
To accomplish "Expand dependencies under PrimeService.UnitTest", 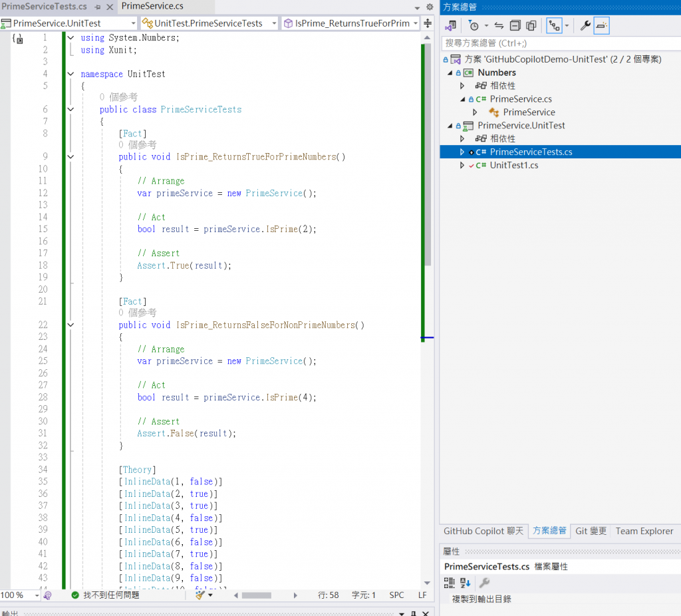I will pyautogui.click(x=463, y=138).
